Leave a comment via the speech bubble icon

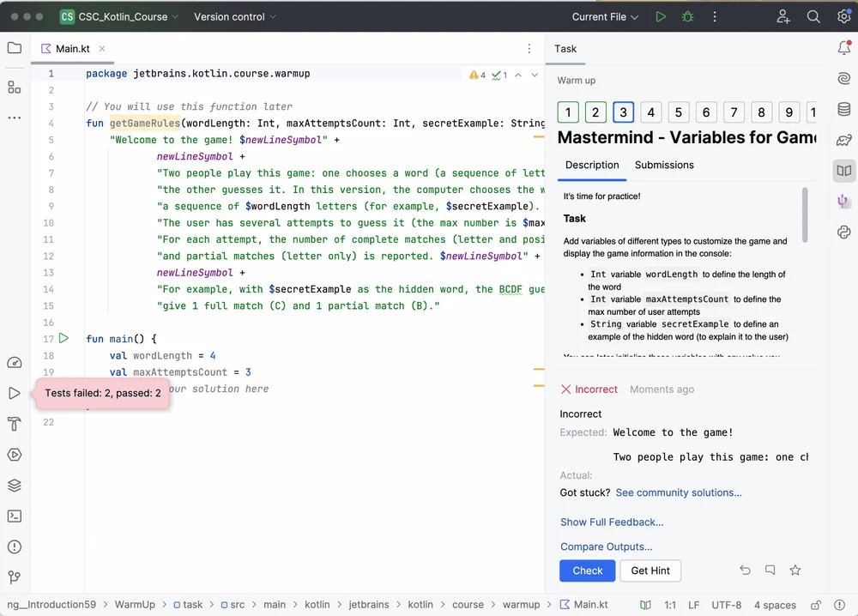click(x=770, y=570)
